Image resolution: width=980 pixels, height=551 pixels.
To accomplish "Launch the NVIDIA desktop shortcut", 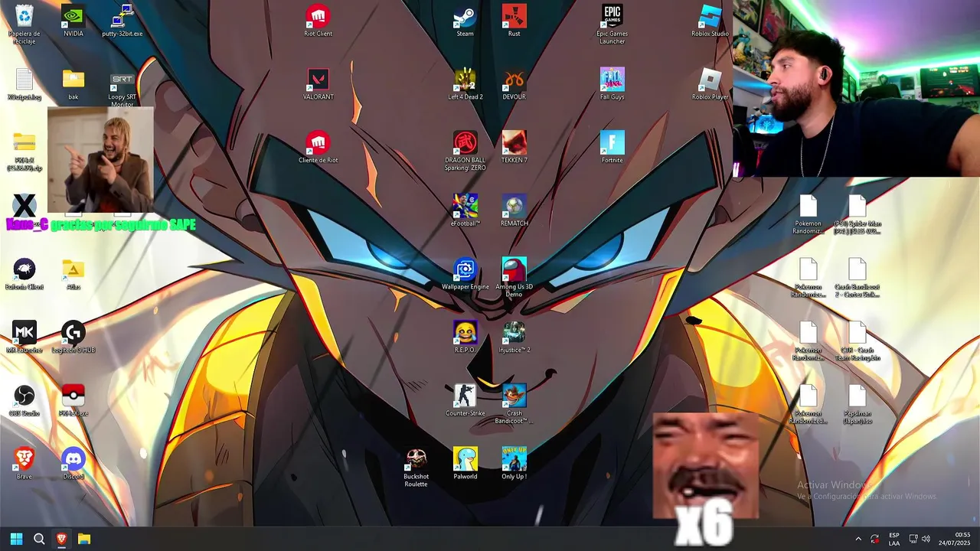I will (x=73, y=21).
